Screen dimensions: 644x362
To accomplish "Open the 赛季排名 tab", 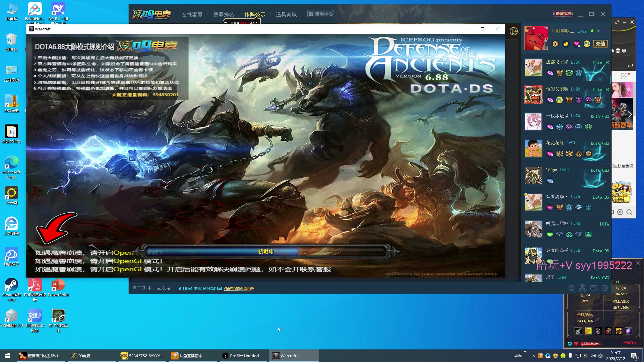I will coord(223,15).
